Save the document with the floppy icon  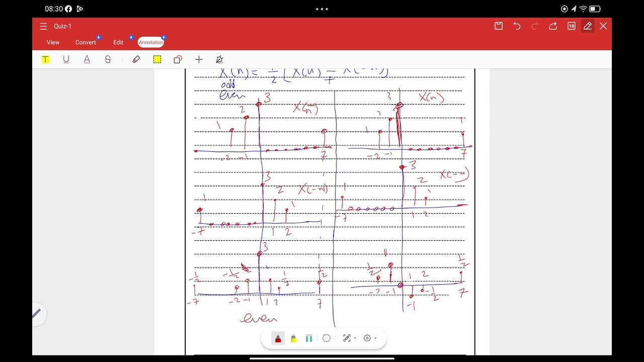(x=499, y=26)
